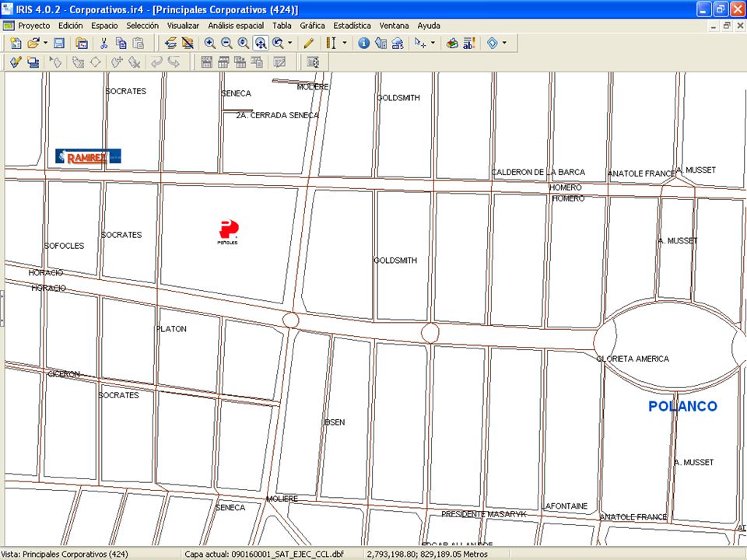Image resolution: width=747 pixels, height=560 pixels.
Task: Click the layer properties icon beside Information
Action: [381, 44]
